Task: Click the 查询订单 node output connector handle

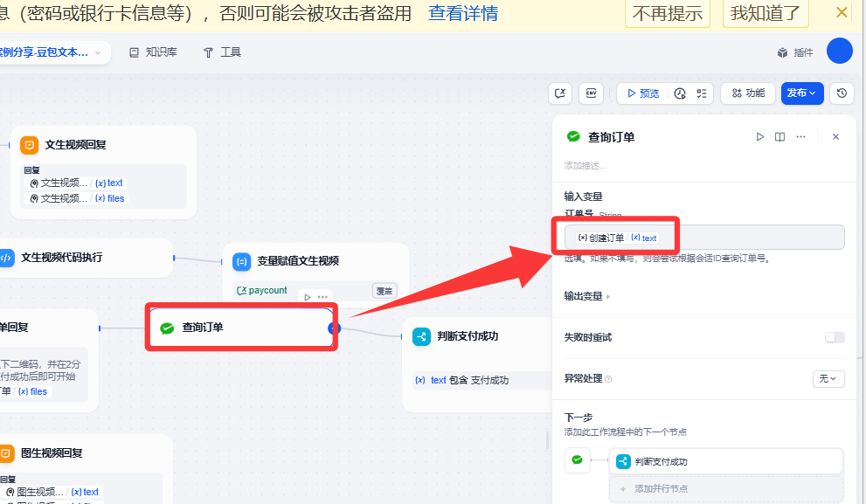Action: point(334,328)
